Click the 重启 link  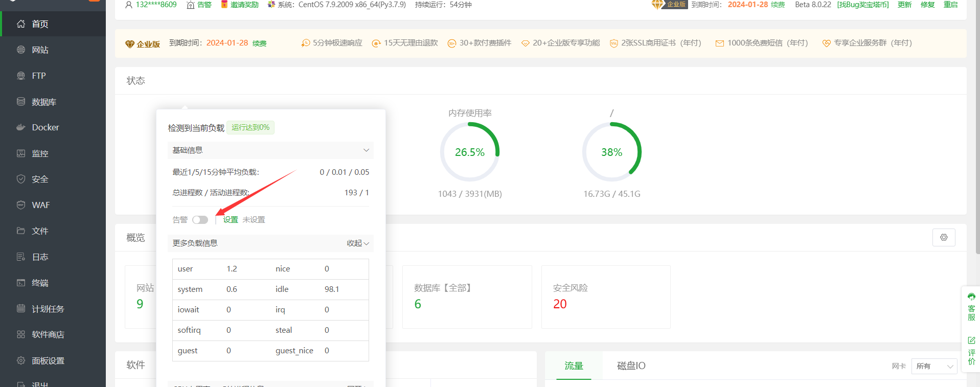pyautogui.click(x=951, y=5)
